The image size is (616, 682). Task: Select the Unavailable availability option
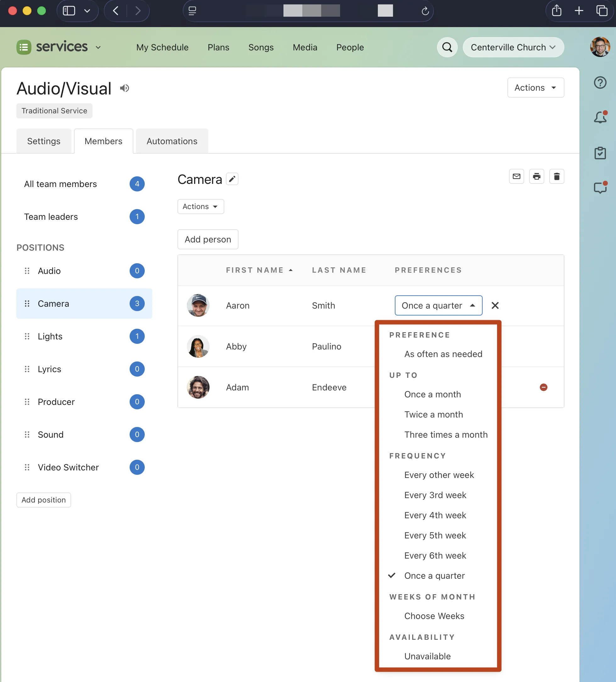click(x=427, y=656)
